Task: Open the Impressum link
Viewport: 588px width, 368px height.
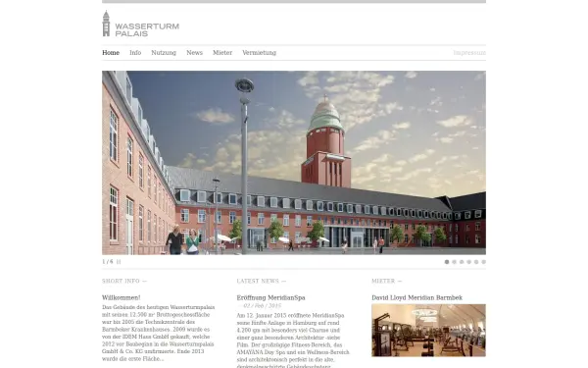Action: [x=469, y=53]
